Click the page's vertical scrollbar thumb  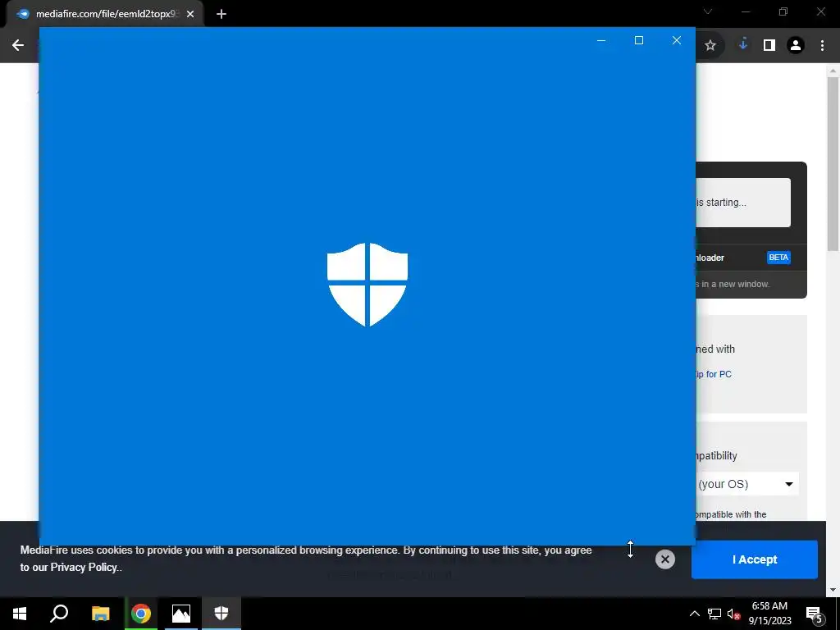(x=833, y=163)
